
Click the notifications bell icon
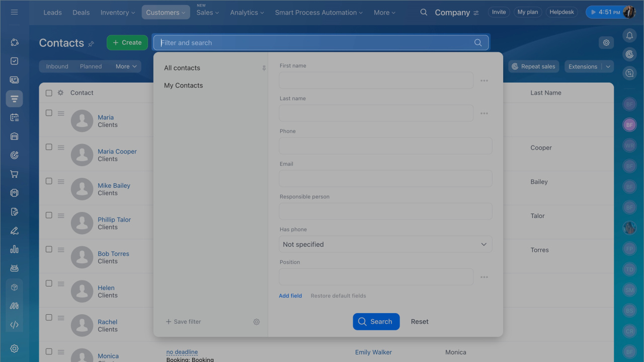point(629,35)
